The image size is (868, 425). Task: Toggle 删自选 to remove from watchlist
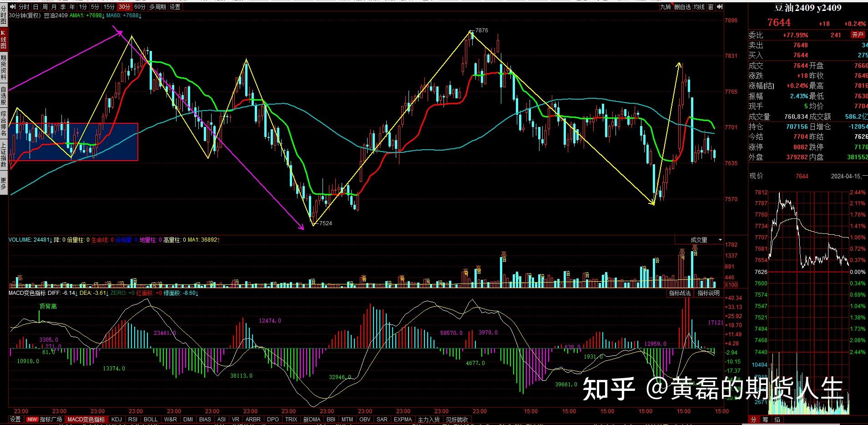click(x=682, y=7)
